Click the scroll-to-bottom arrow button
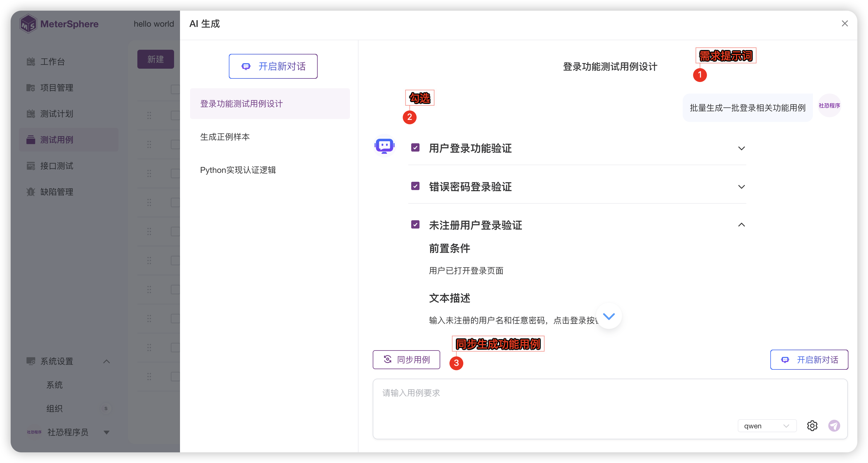 [609, 316]
